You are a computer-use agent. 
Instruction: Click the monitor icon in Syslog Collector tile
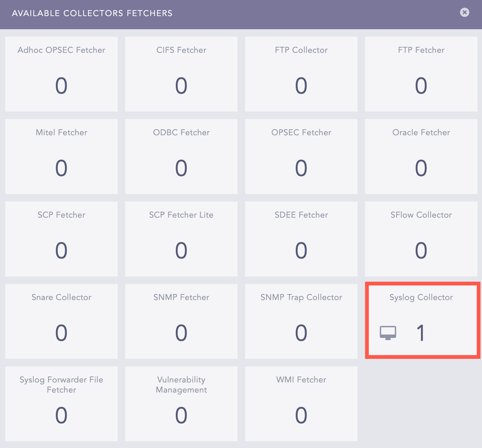click(388, 332)
